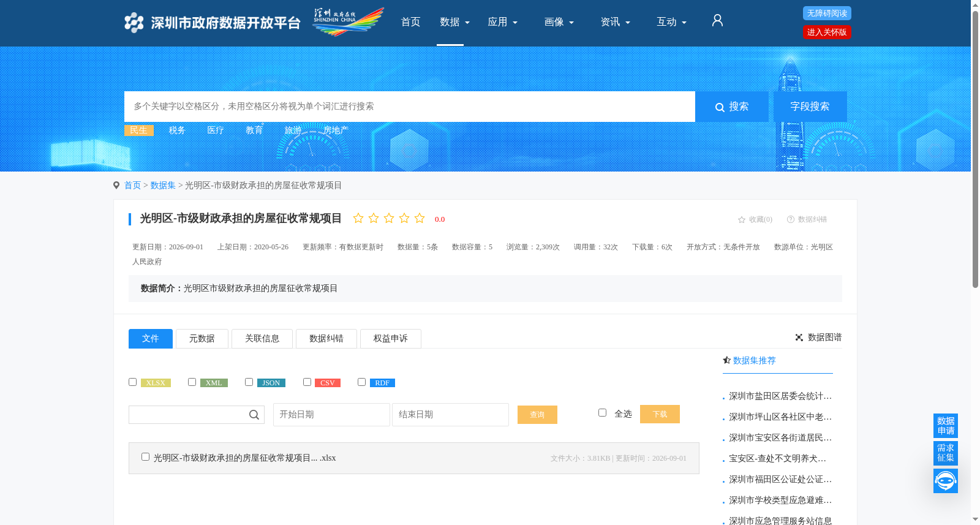The image size is (980, 525).
Task: Open the 权益申诉 tab
Action: [x=391, y=339]
